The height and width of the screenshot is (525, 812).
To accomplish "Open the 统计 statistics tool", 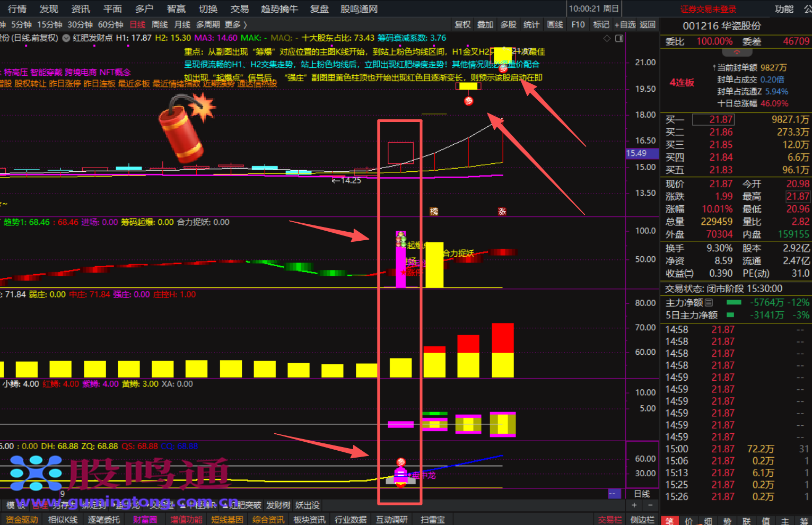I will 531,24.
